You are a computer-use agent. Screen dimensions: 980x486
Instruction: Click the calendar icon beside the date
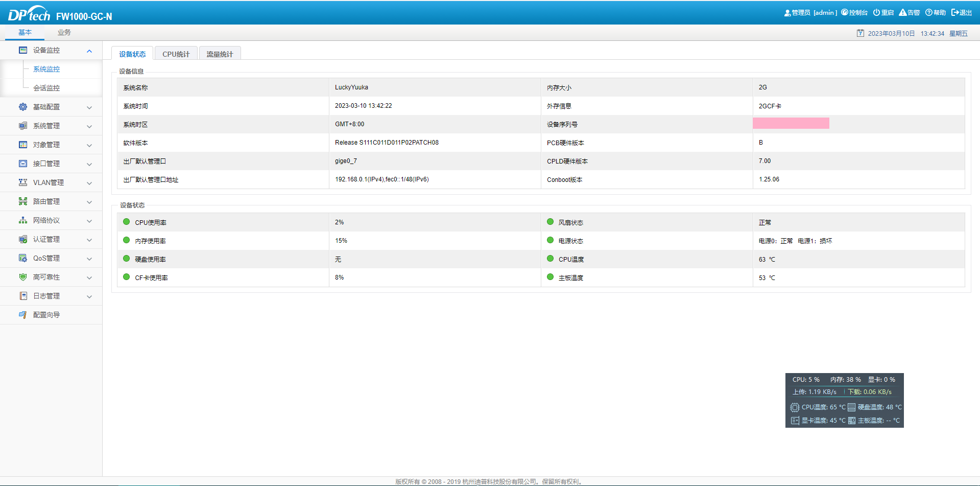pyautogui.click(x=861, y=33)
